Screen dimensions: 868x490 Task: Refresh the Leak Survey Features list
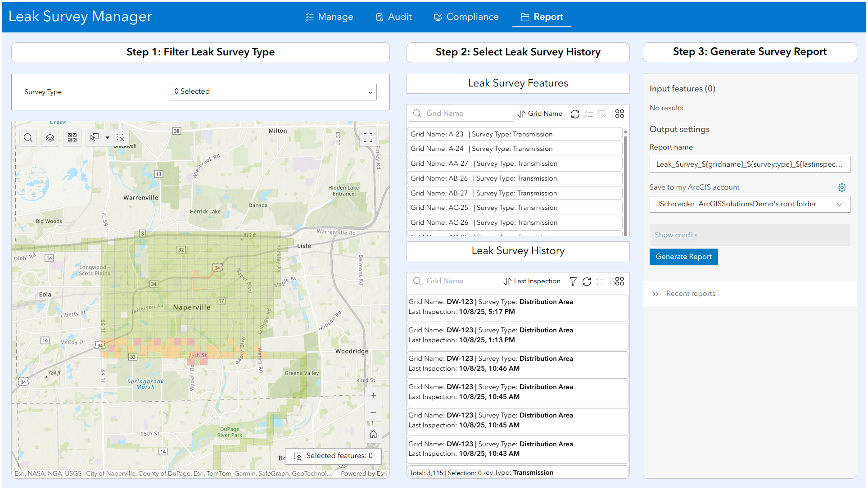[x=574, y=114]
